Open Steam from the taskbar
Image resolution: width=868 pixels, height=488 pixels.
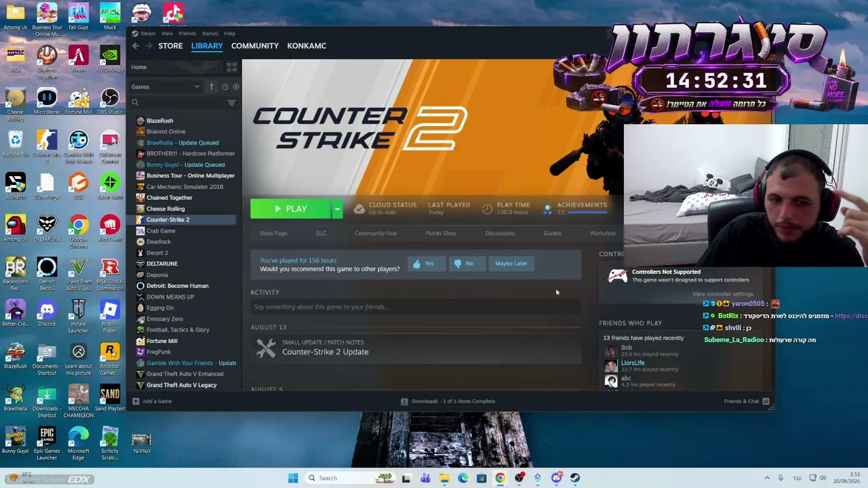pos(575,479)
